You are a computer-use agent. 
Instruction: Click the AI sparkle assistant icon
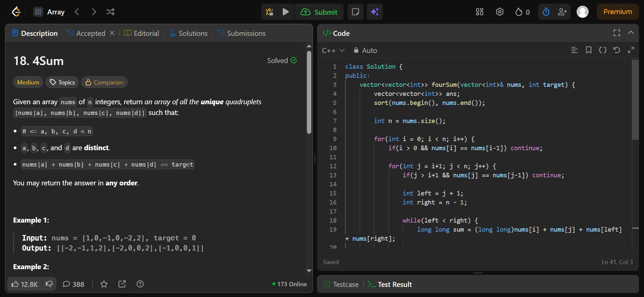coord(375,12)
